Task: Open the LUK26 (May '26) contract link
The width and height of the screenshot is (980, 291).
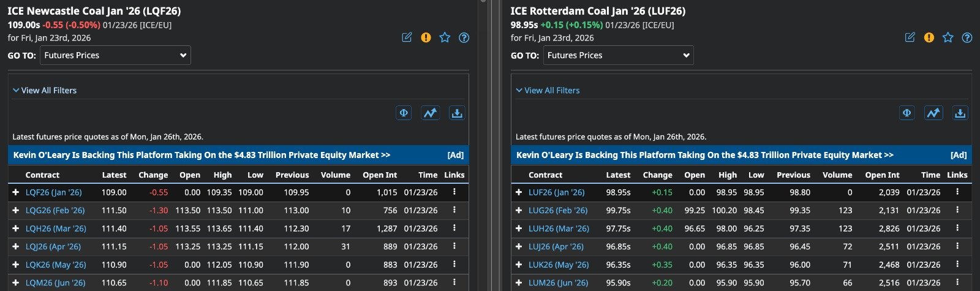Action: tap(558, 265)
